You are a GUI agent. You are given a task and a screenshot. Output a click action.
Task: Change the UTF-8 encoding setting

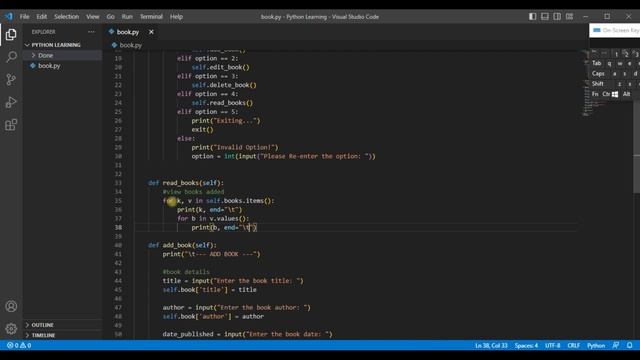[x=553, y=345]
